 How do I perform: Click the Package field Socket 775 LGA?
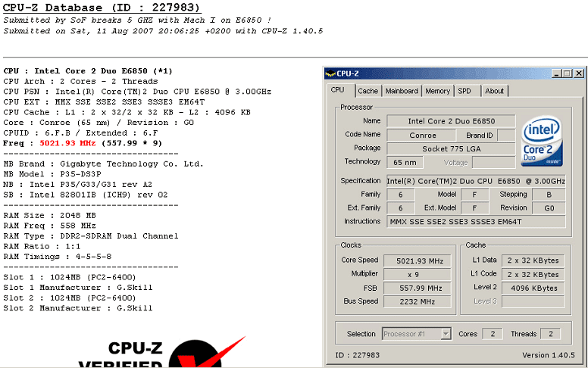click(x=451, y=148)
